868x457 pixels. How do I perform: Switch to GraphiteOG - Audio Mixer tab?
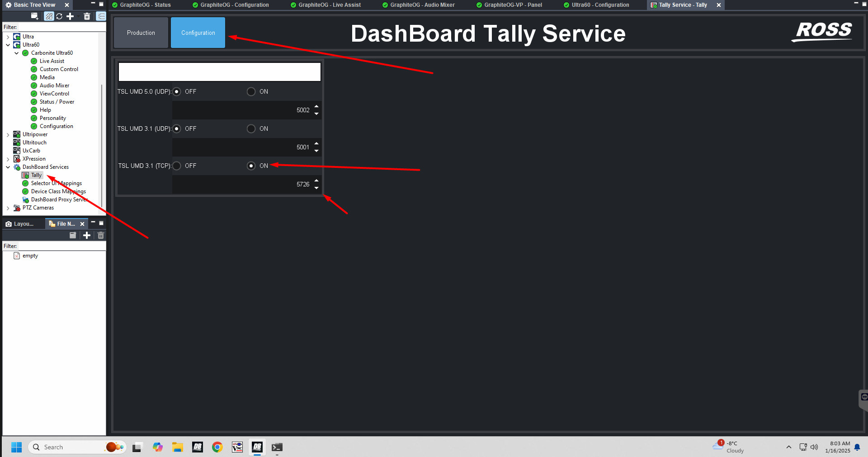(419, 5)
